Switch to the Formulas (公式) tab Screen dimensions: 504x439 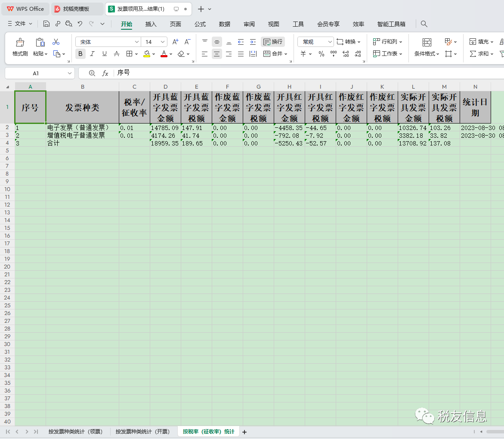click(x=200, y=24)
